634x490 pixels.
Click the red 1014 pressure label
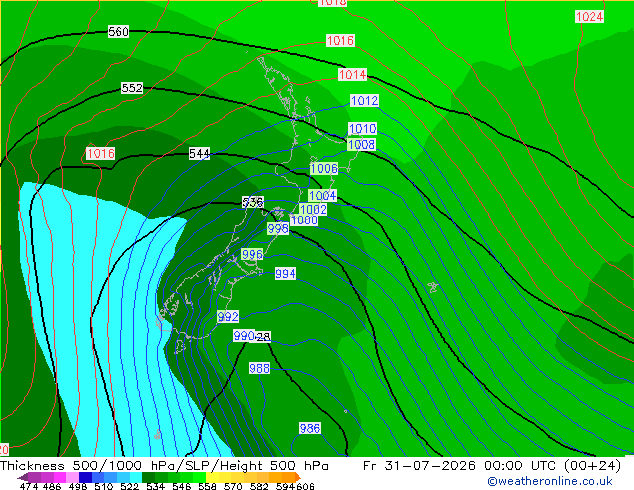(x=353, y=74)
